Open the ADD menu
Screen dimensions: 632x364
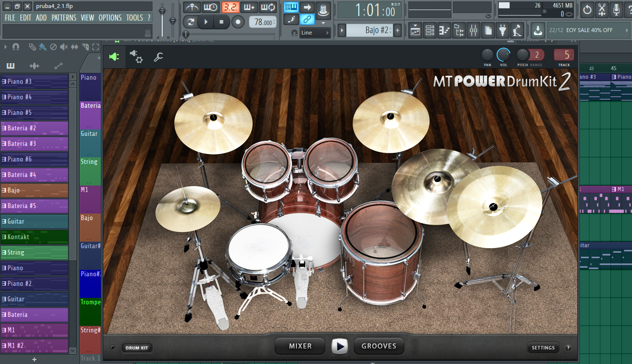coord(41,18)
